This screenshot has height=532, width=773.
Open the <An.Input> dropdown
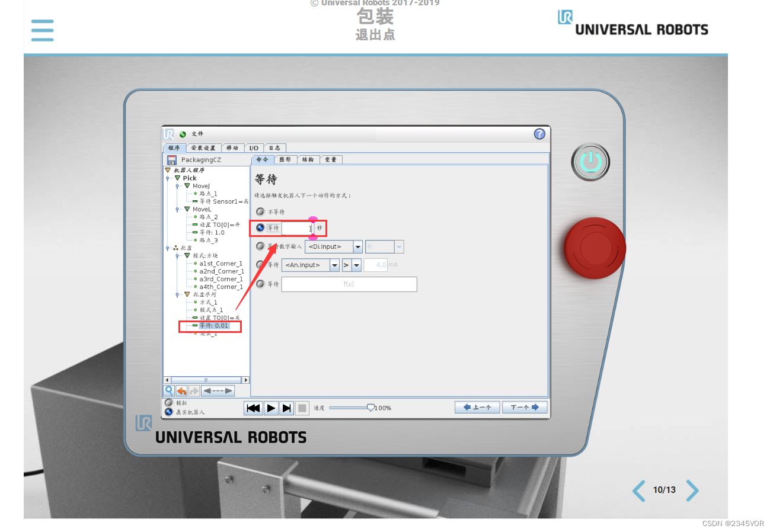click(311, 265)
